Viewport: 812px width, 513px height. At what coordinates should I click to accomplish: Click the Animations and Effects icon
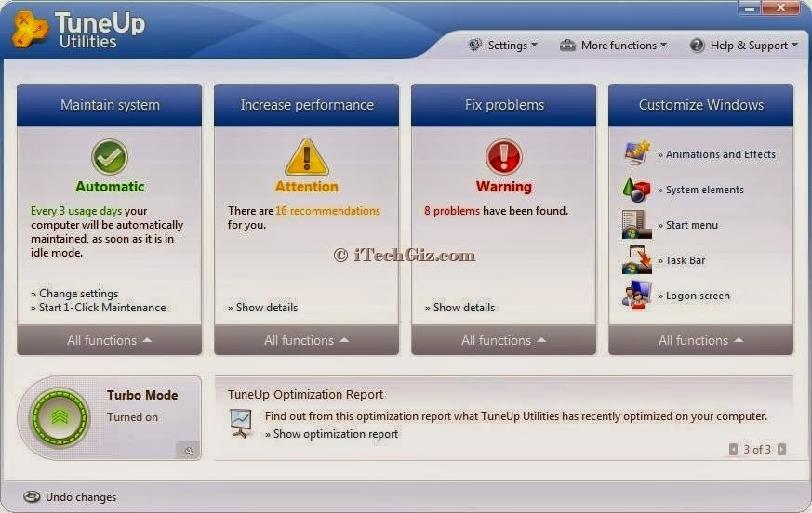(636, 153)
